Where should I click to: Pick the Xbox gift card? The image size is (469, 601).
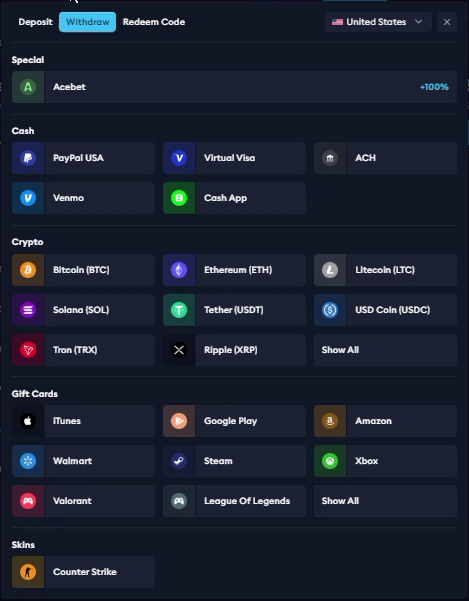point(385,461)
